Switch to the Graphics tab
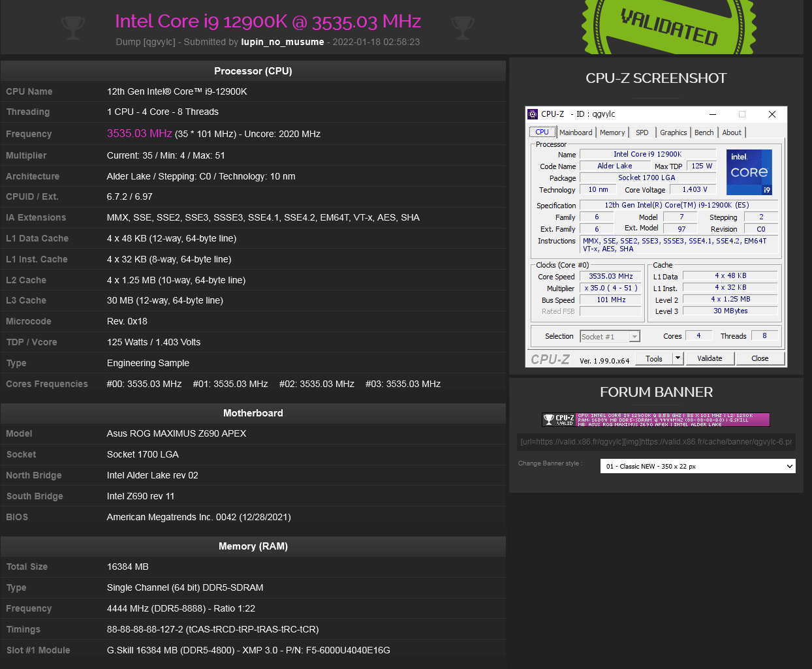The height and width of the screenshot is (669, 812). 673,132
